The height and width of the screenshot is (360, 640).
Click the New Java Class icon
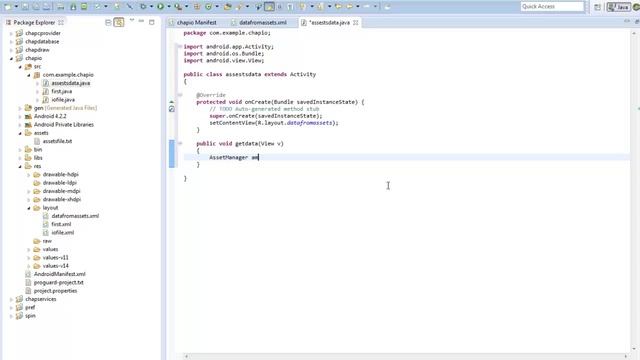tap(208, 7)
